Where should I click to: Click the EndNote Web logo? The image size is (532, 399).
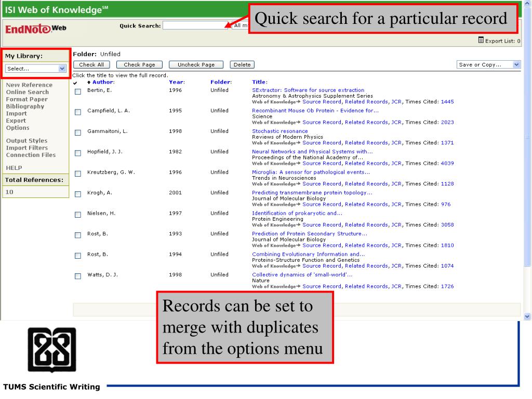point(36,29)
